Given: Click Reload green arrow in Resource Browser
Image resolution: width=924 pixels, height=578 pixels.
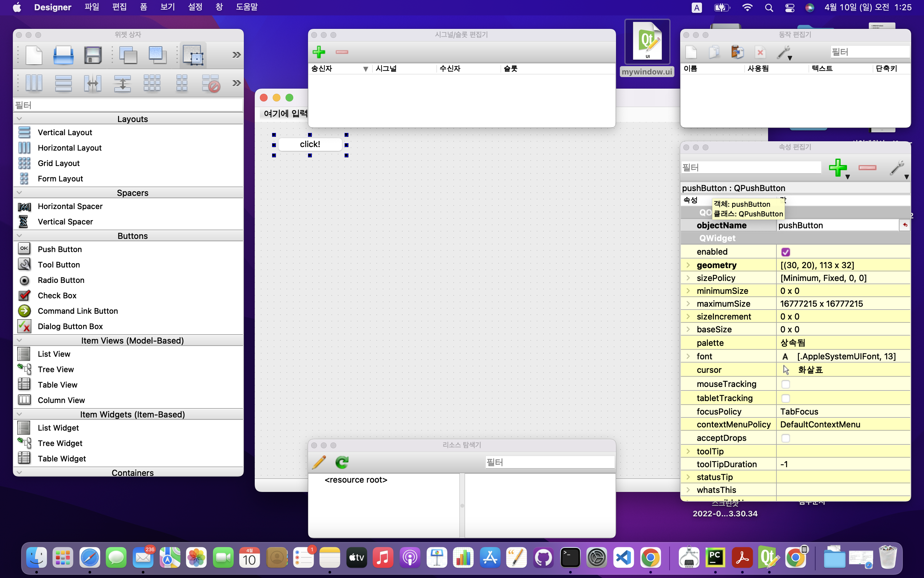Looking at the screenshot, I should [x=342, y=462].
